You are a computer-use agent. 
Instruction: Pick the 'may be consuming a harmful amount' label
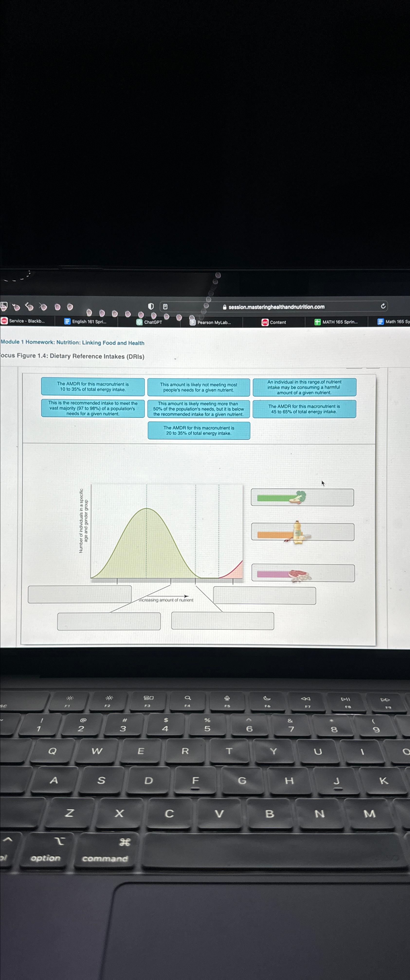point(305,387)
